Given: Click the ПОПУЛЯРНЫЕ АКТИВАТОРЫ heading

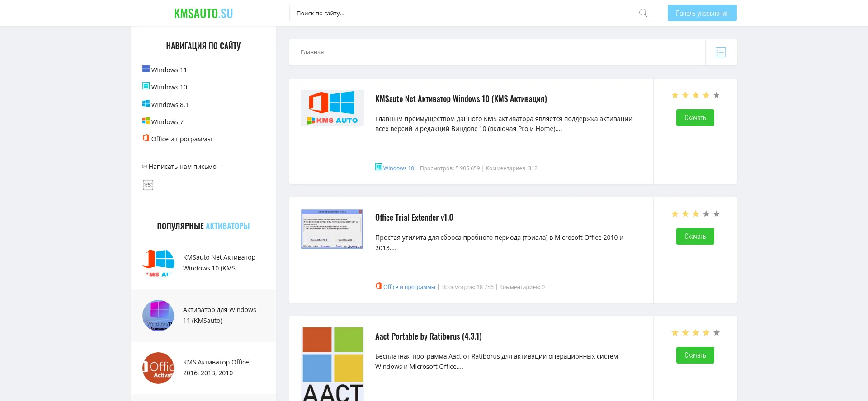Looking at the screenshot, I should click(203, 226).
